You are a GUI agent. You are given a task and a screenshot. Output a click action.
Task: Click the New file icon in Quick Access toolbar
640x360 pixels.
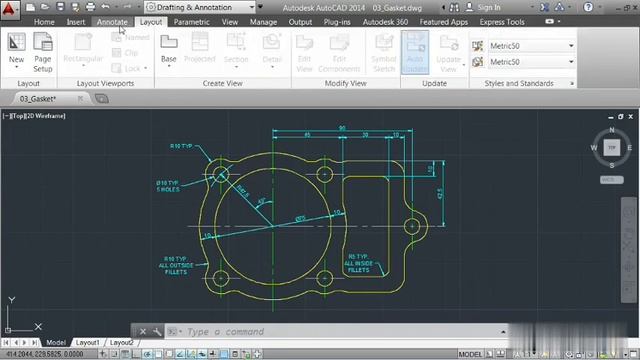point(30,7)
